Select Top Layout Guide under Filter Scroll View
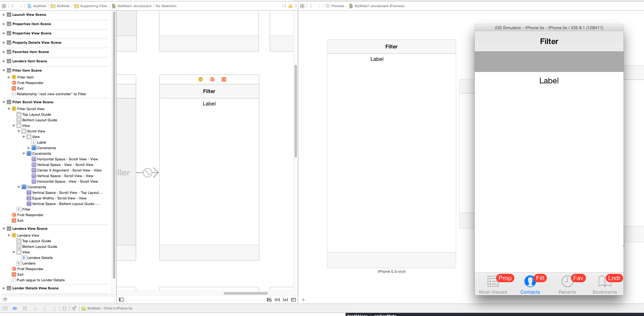Viewport: 644px width, 316px height. pos(37,114)
